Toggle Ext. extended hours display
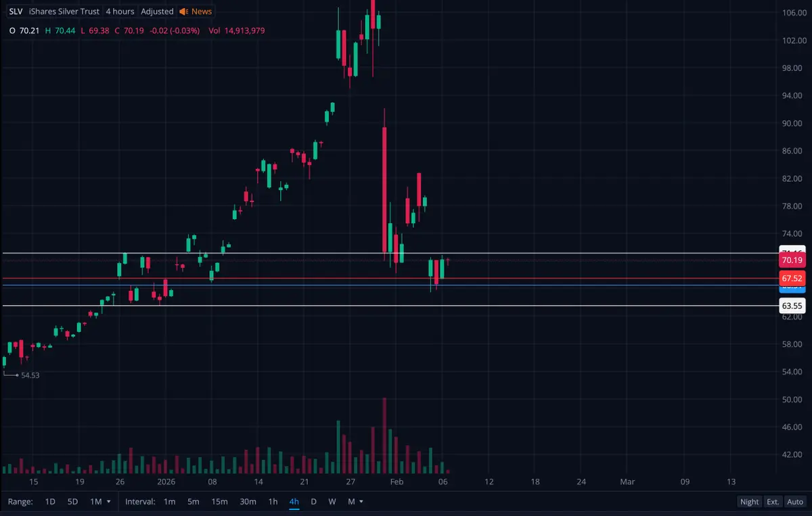The width and height of the screenshot is (812, 516). (773, 502)
